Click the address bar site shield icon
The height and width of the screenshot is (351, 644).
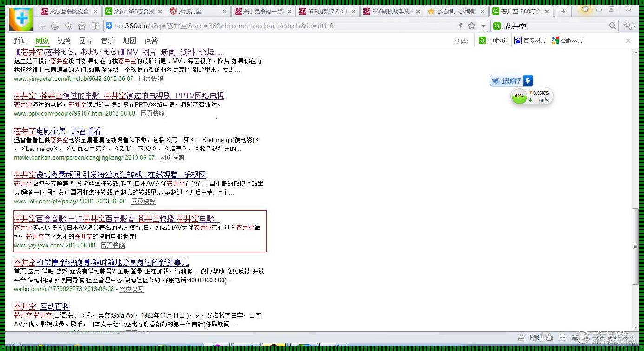coord(109,26)
